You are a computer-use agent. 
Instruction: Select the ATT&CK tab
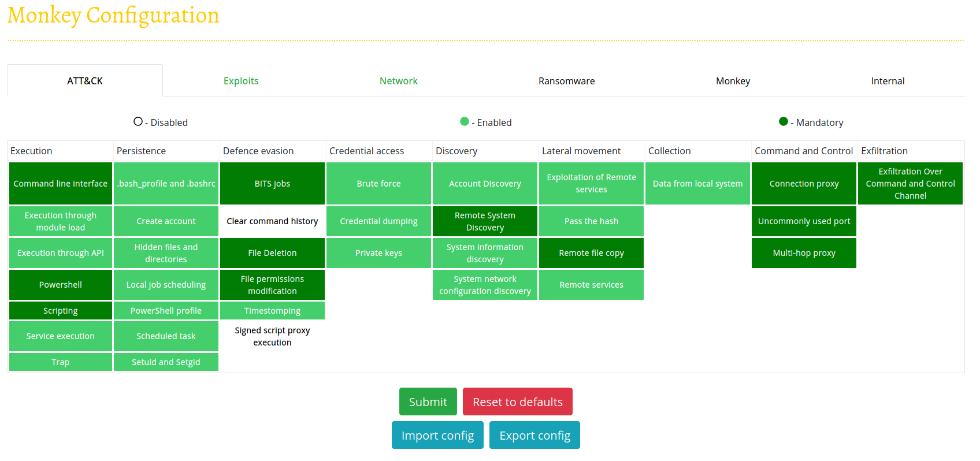tap(85, 81)
